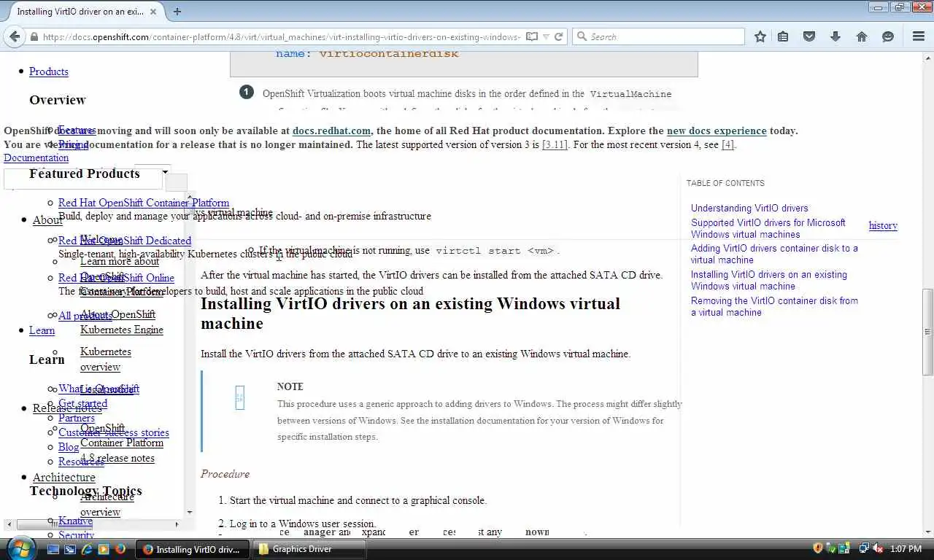Open the address bar history dropdown arrow
Viewport: 934px width, 560px height.
[x=546, y=36]
